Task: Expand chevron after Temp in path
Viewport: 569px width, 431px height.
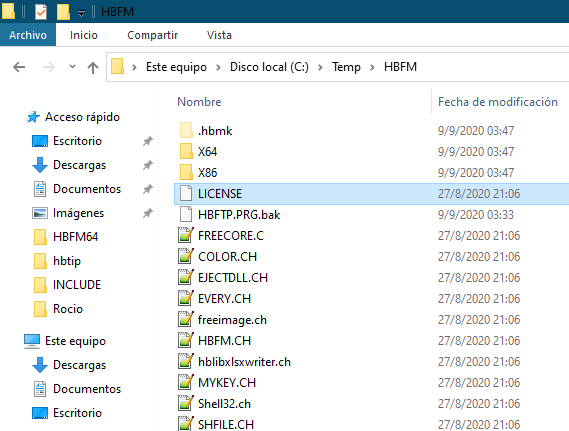Action: tap(372, 67)
